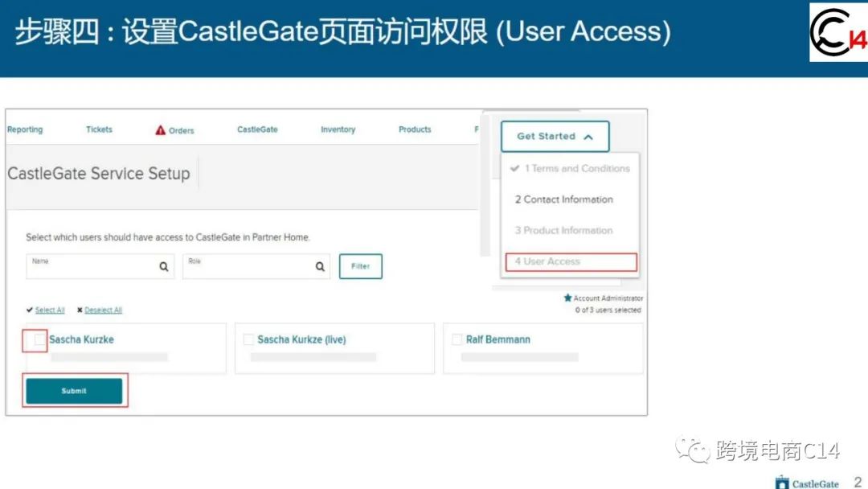This screenshot has width=868, height=489.
Task: Click the CastleGate castle logo icon
Action: [782, 483]
